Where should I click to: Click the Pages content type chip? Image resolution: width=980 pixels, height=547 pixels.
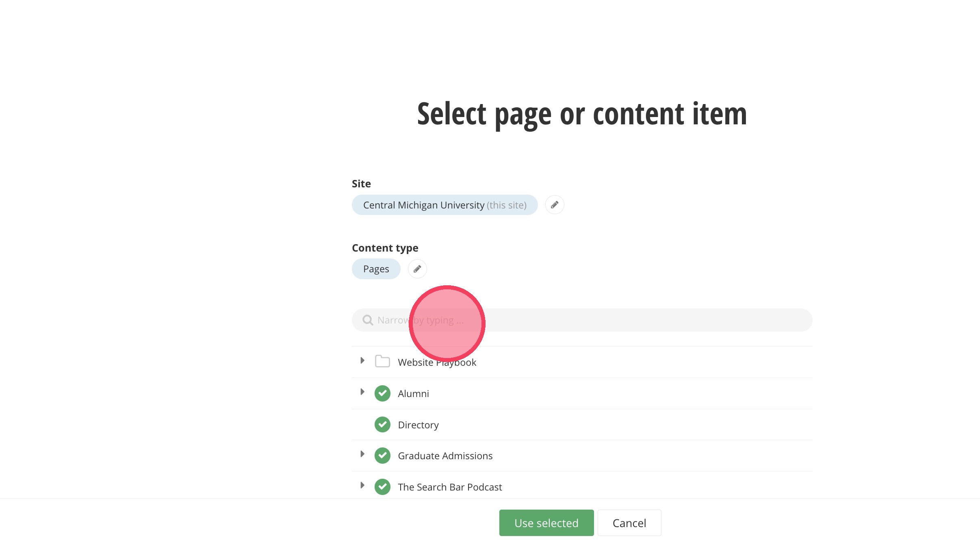point(376,269)
